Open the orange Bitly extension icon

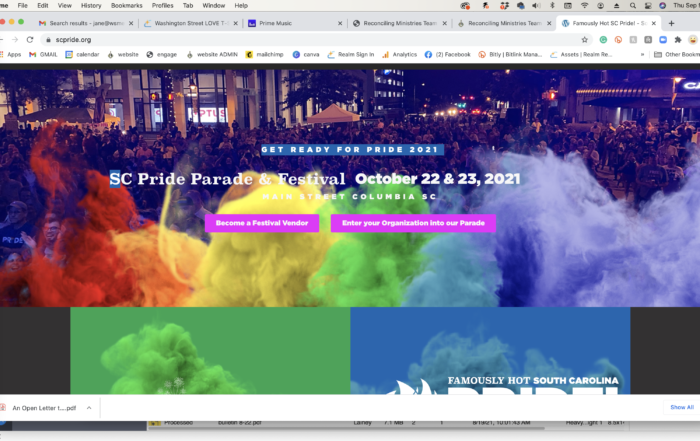coord(618,40)
